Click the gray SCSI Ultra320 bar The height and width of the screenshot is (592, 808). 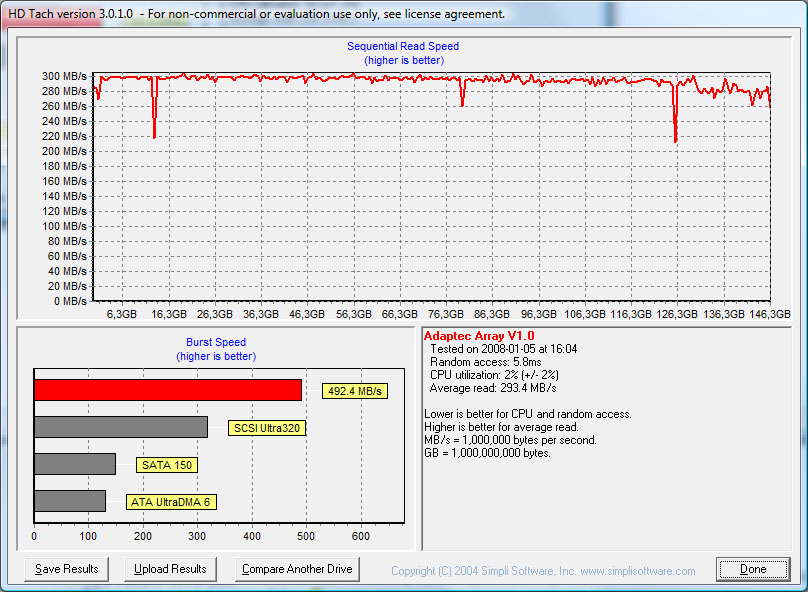point(121,427)
